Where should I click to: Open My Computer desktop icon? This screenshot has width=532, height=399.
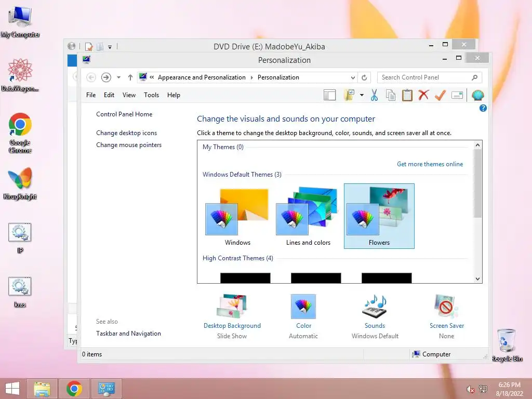click(20, 22)
